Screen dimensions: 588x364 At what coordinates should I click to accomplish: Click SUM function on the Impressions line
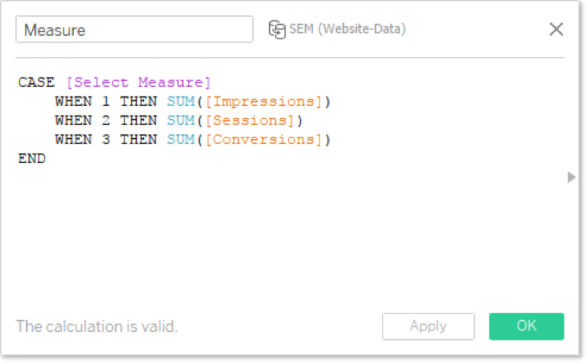pyautogui.click(x=180, y=101)
